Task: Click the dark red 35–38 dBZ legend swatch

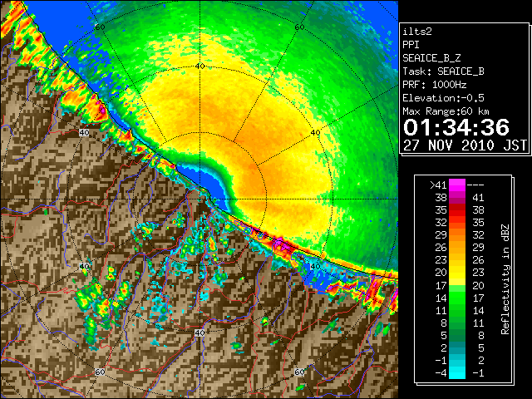Action: point(457,210)
